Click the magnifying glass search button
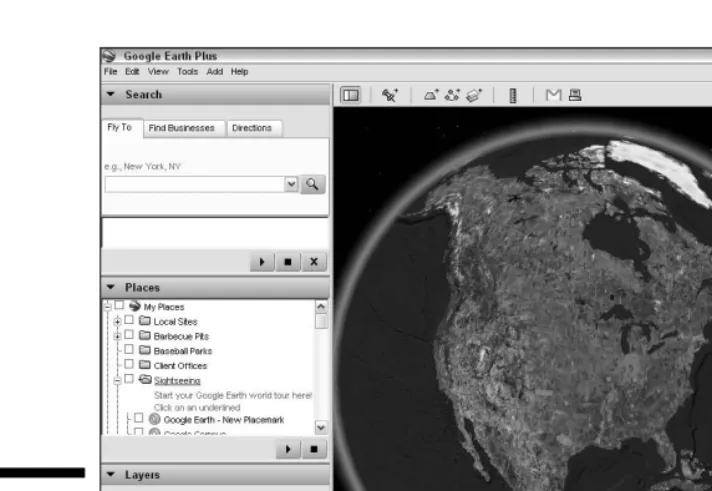 coord(312,184)
